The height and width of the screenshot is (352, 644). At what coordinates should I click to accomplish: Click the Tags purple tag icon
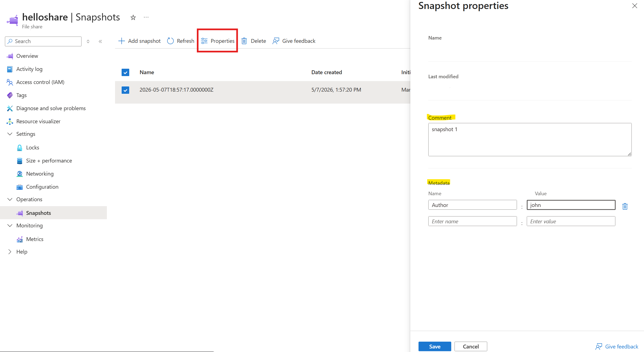point(10,95)
